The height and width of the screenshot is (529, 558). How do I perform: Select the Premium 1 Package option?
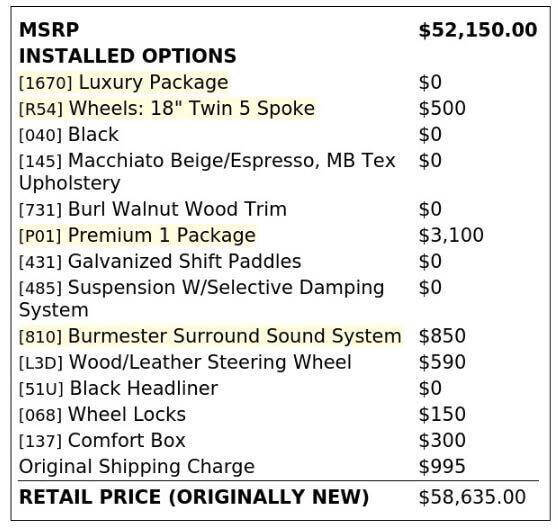pyautogui.click(x=137, y=236)
